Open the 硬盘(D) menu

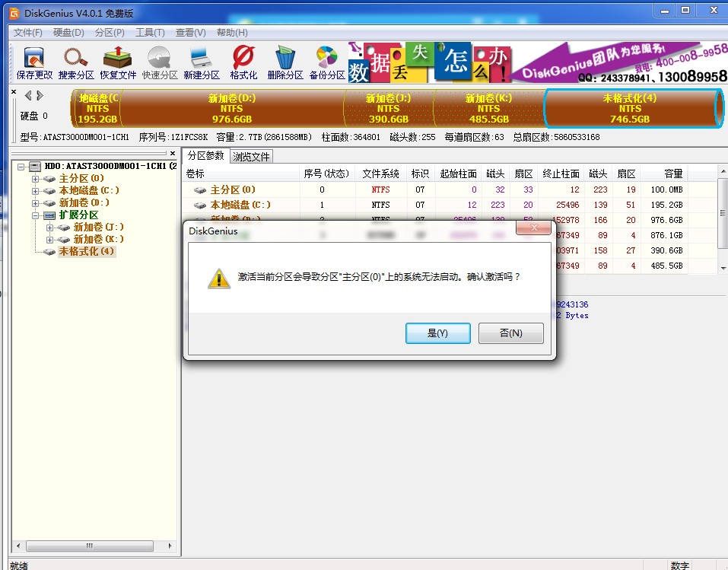pyautogui.click(x=68, y=33)
